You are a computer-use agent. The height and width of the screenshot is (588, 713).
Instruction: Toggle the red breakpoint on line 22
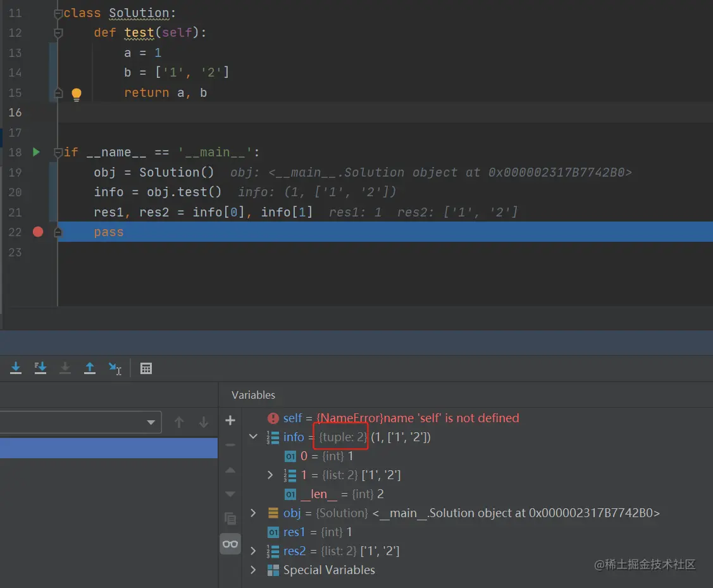[38, 232]
